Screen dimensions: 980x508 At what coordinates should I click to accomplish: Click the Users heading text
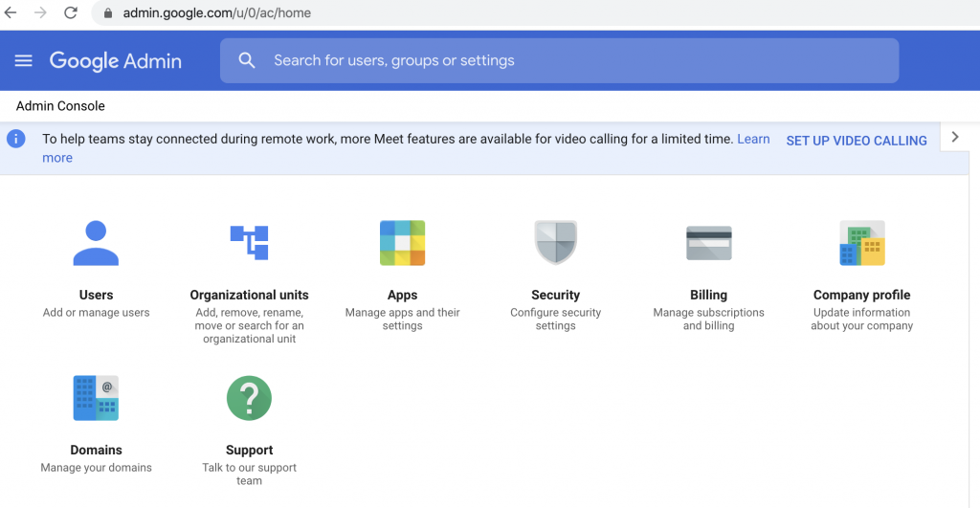(x=97, y=295)
